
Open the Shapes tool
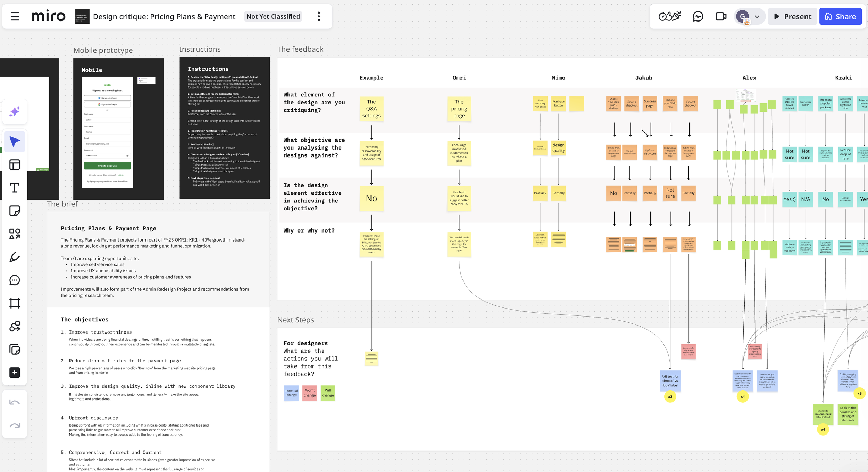pos(15,234)
